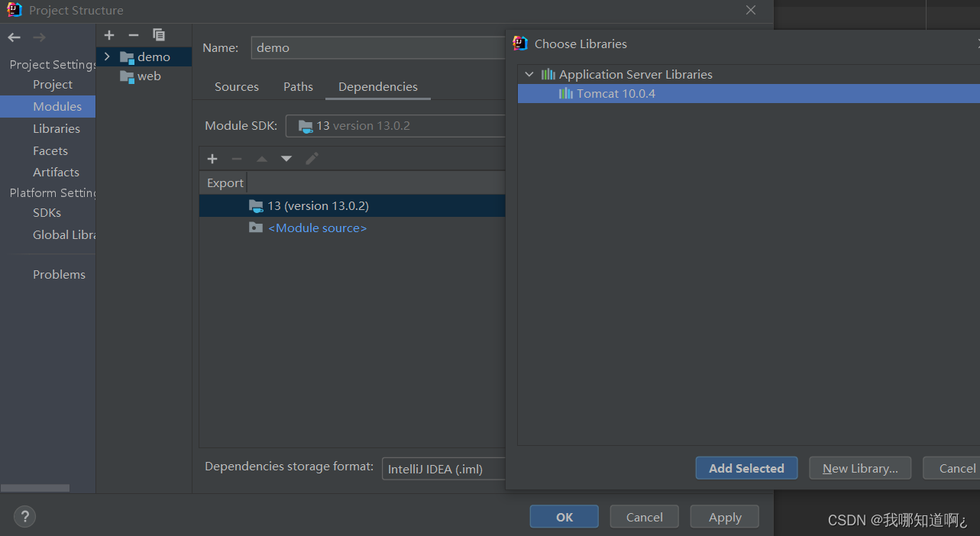Screen dimensions: 980x536
Task: Remove selected module with minus icon
Action: coord(134,35)
